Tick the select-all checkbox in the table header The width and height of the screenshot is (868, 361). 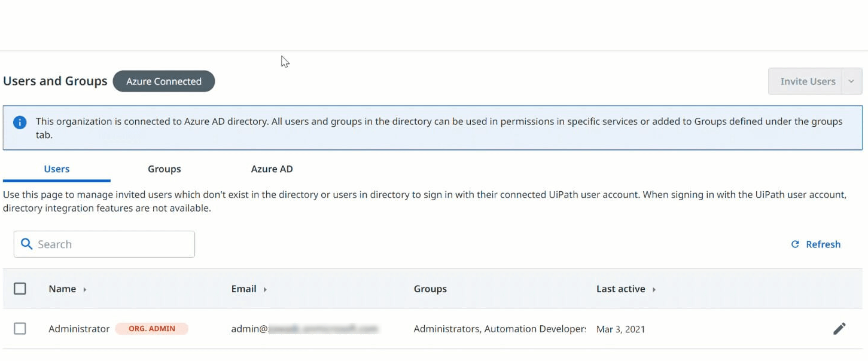point(20,289)
